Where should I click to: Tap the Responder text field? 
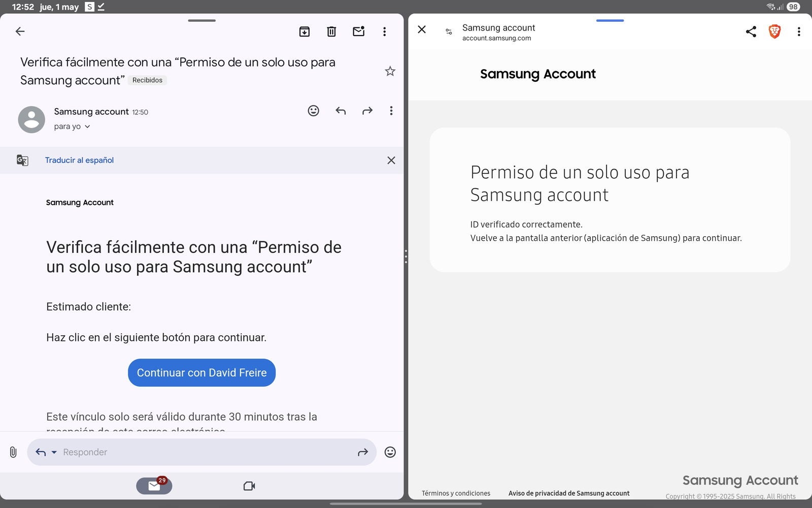203,452
